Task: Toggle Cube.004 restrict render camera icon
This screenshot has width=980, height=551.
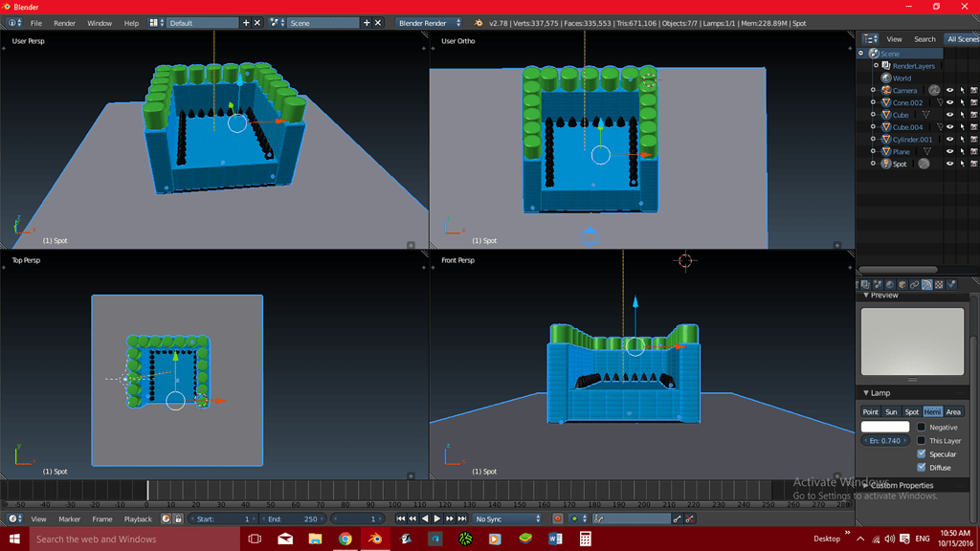Action: (x=973, y=127)
